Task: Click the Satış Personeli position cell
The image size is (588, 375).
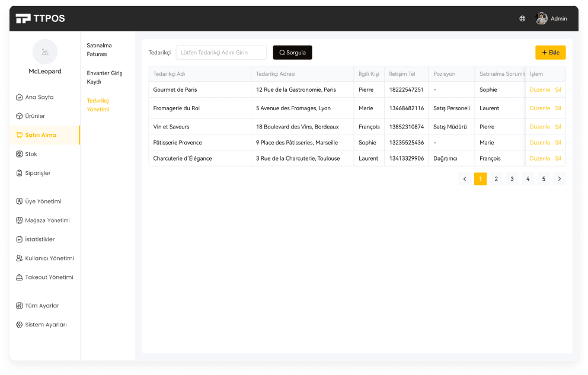Action: [x=452, y=108]
